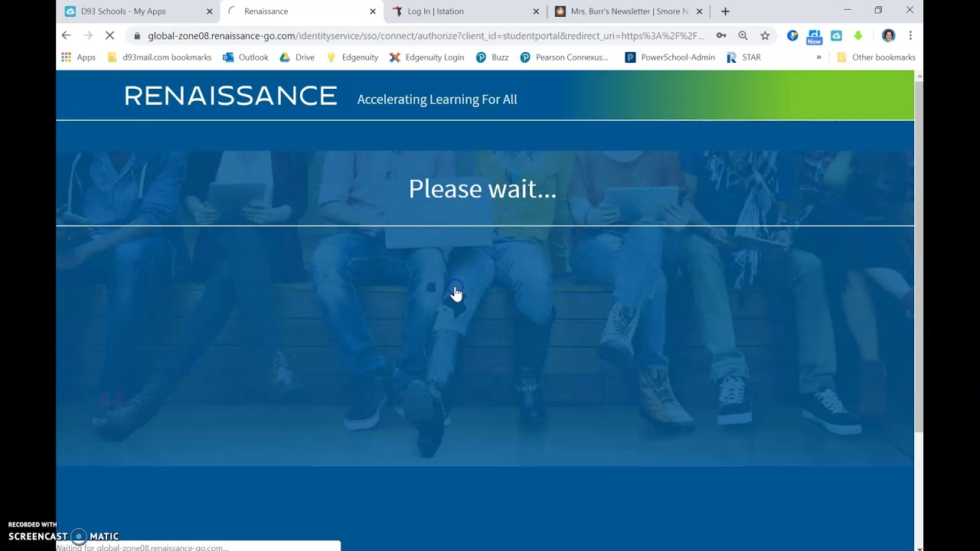Switch to D93 Schools - My Apps tab
980x551 pixels.
click(x=138, y=11)
